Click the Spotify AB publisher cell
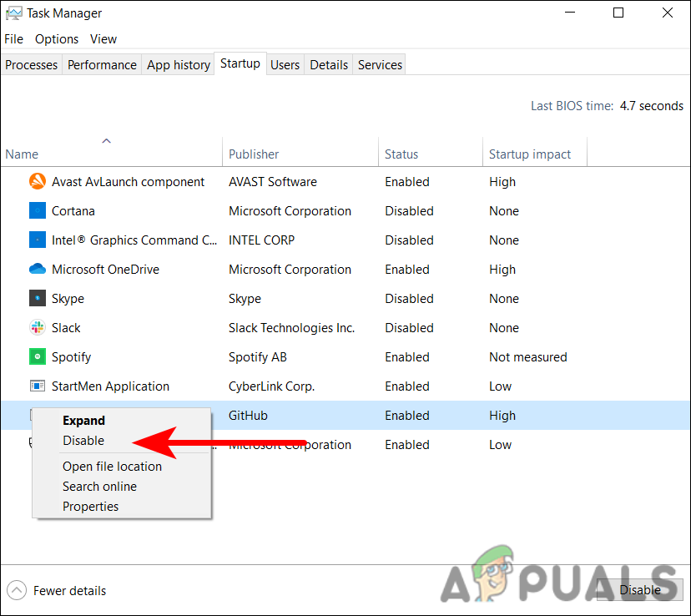The image size is (691, 616). (x=258, y=357)
